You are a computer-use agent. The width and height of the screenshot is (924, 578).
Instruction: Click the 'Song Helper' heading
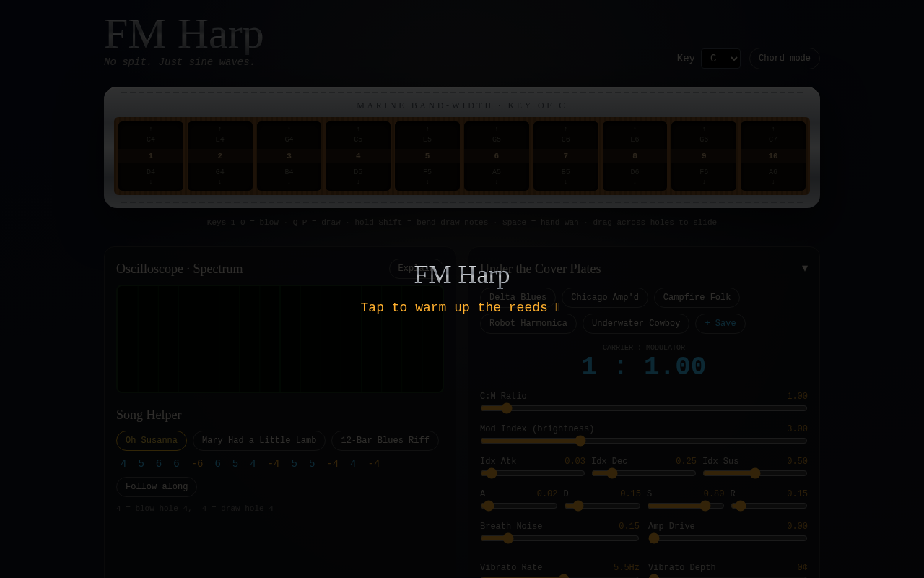pyautogui.click(x=149, y=415)
